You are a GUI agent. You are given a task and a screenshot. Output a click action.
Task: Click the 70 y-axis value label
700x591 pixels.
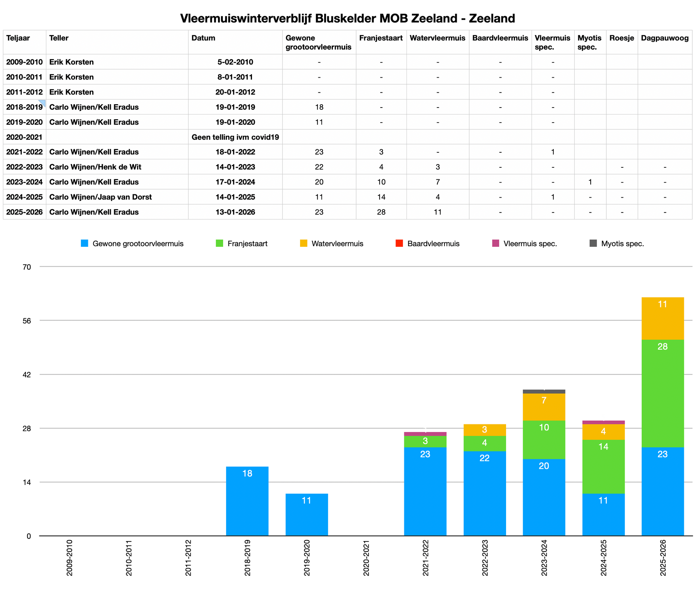[x=27, y=267]
